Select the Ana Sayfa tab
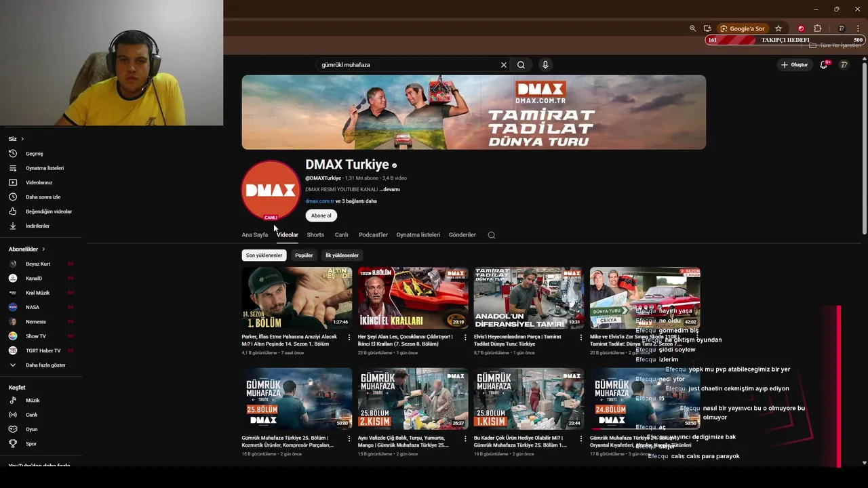Image resolution: width=868 pixels, height=488 pixels. (x=255, y=235)
